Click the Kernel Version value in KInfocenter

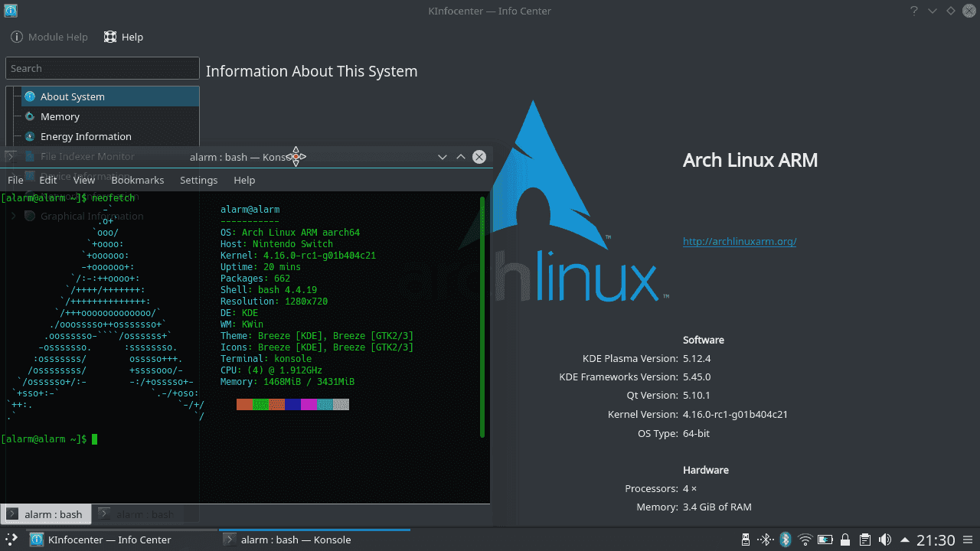[x=735, y=414]
